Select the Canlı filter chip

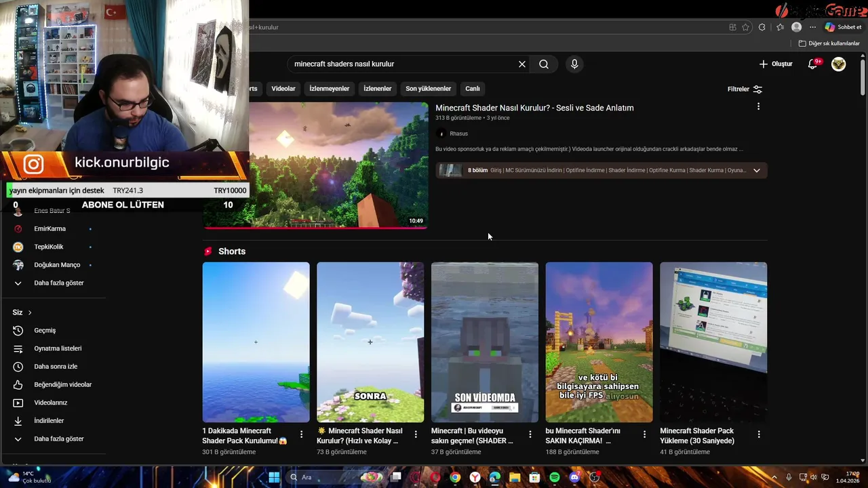[x=473, y=89]
